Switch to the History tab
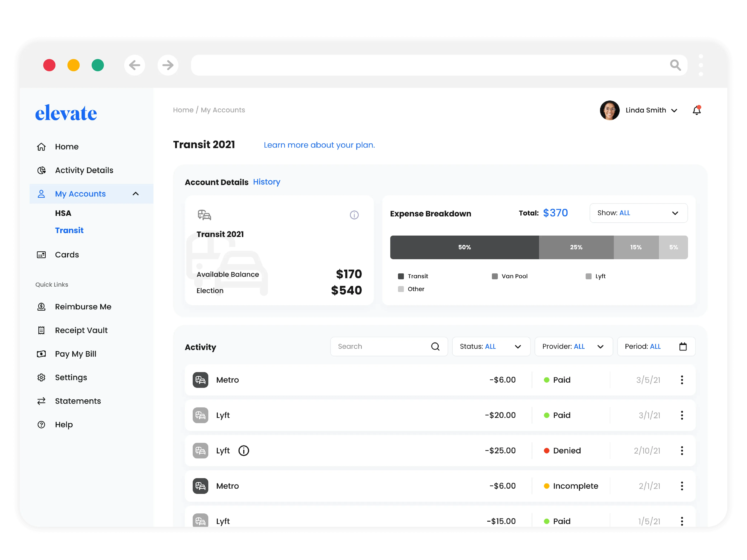This screenshot has width=747, height=560. tap(266, 182)
